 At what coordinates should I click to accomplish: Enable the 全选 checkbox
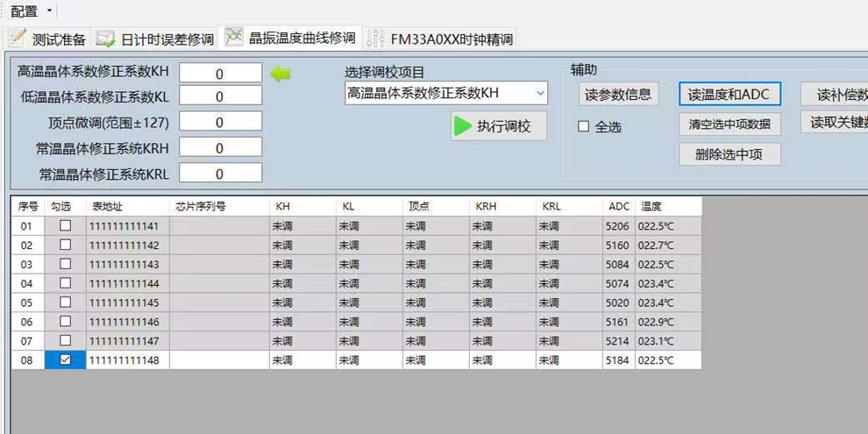pyautogui.click(x=583, y=127)
